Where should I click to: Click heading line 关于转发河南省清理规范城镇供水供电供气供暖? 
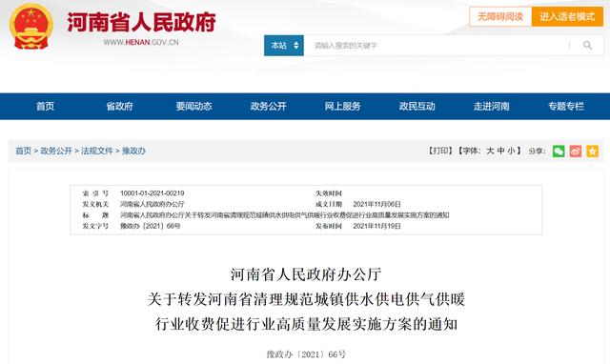(306, 299)
